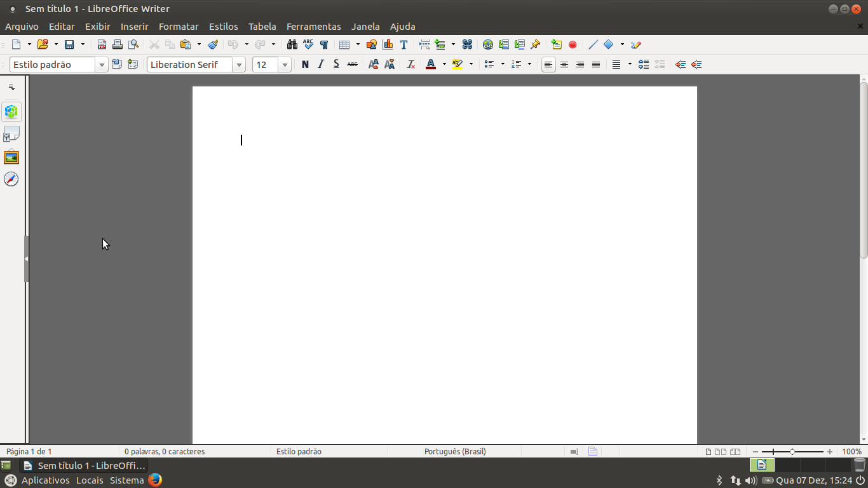
Task: Expand the bullet list dropdown arrow
Action: [503, 64]
